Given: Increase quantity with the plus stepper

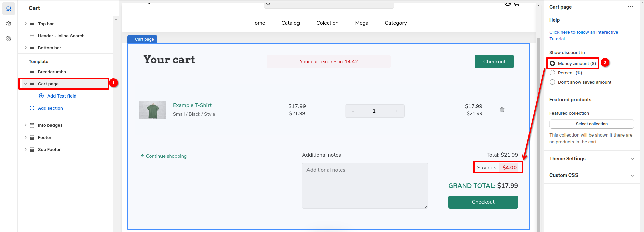Looking at the screenshot, I should pos(396,111).
